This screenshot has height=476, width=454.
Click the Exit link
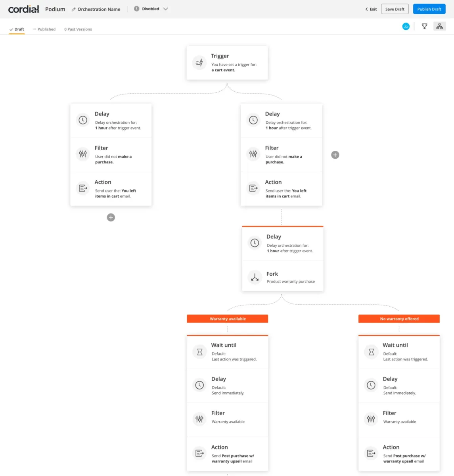pos(371,9)
